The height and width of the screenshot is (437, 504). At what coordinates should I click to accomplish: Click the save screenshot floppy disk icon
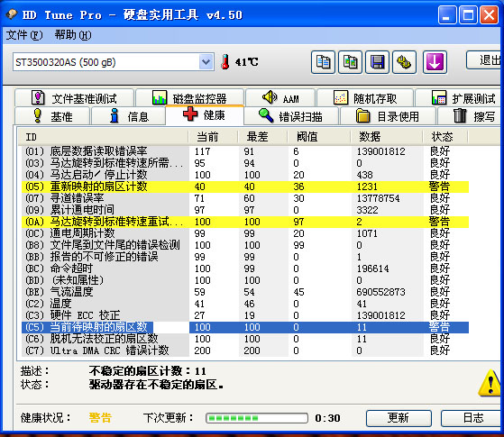click(x=378, y=62)
